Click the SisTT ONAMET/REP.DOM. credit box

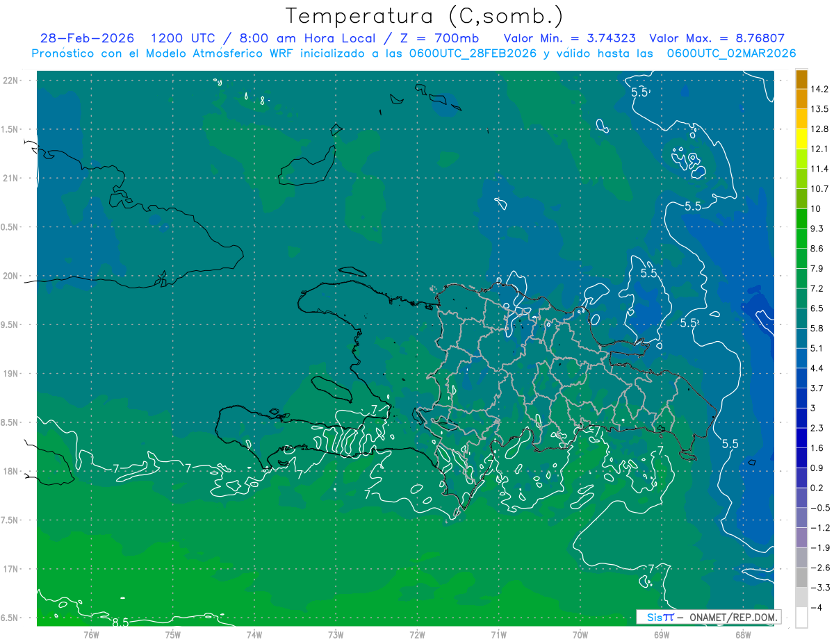[x=708, y=617]
